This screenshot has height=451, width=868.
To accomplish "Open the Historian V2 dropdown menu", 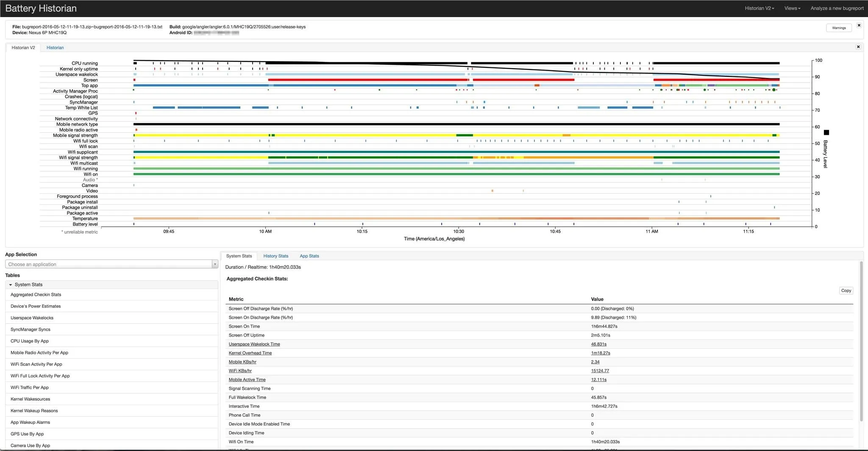I will click(759, 8).
